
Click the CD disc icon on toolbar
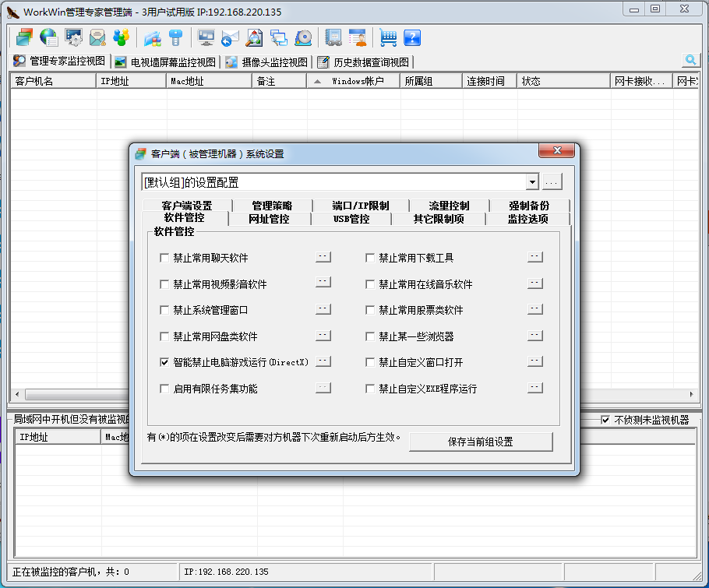[x=303, y=37]
